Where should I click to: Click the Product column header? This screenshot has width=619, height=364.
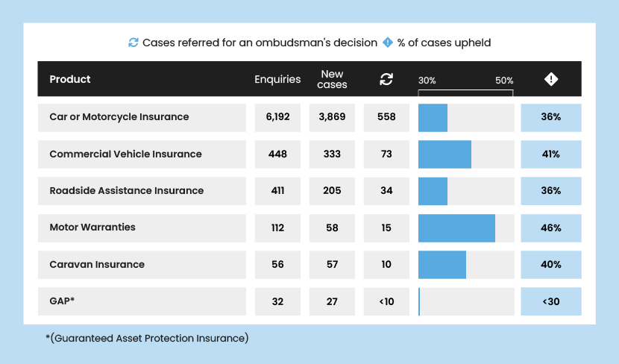point(70,79)
